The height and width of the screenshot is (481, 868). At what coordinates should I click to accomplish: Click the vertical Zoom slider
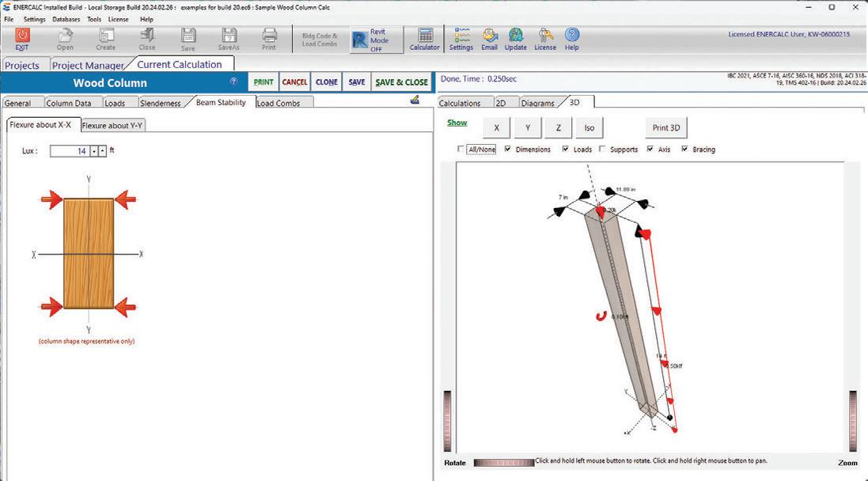[853, 421]
